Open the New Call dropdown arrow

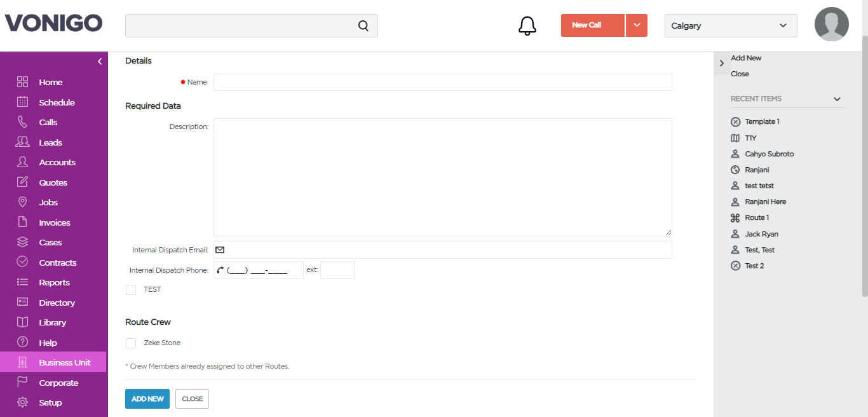tap(637, 25)
